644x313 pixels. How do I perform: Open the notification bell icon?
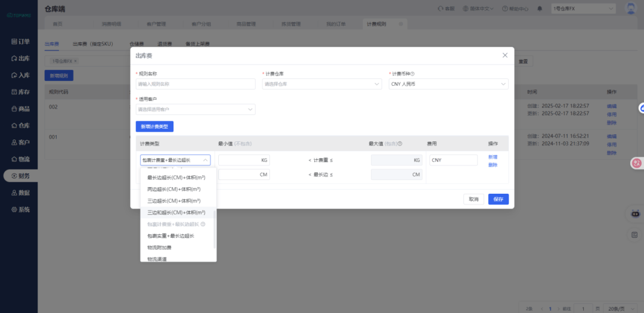point(540,8)
